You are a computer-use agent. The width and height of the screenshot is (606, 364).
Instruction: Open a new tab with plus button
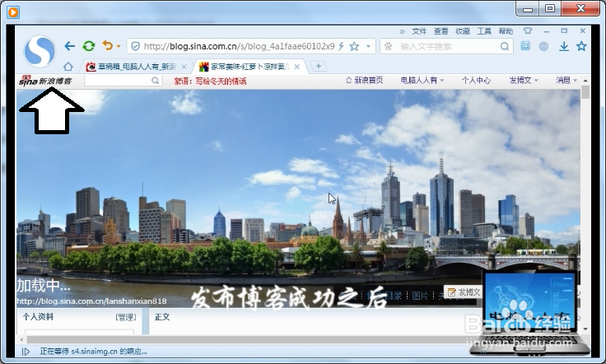point(319,66)
